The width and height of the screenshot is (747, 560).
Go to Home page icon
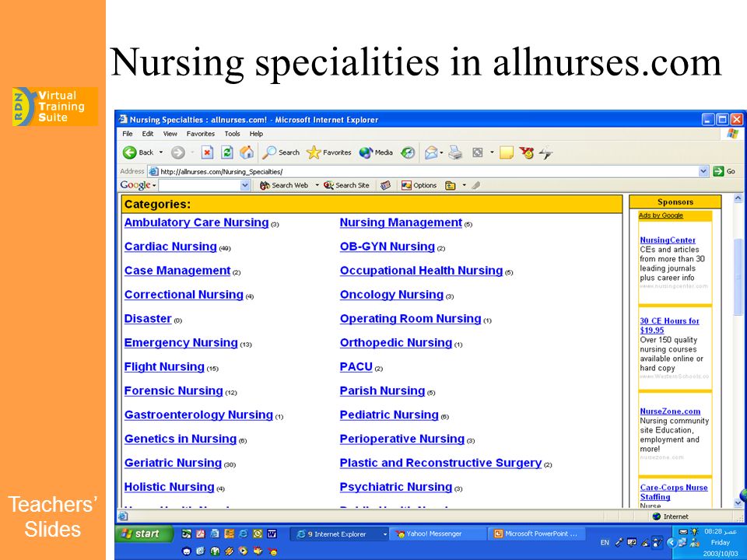[247, 152]
